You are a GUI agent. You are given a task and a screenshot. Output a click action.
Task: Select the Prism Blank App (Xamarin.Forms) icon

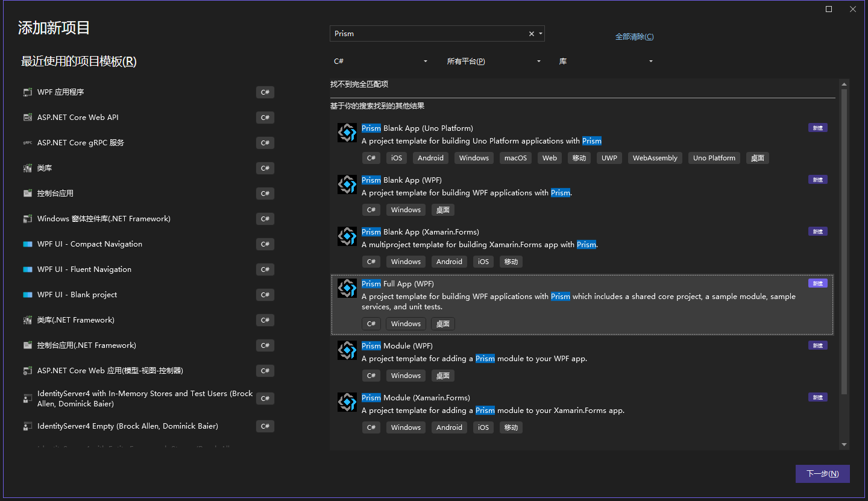tap(347, 236)
